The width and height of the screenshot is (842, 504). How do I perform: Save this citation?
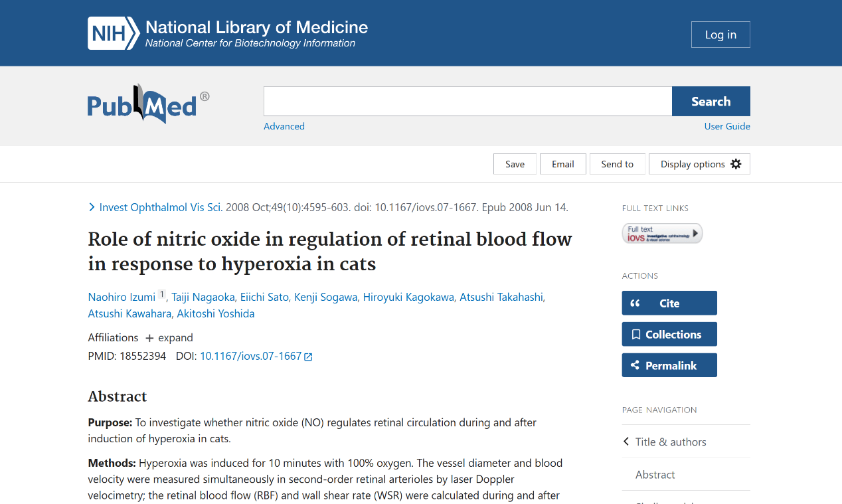514,164
